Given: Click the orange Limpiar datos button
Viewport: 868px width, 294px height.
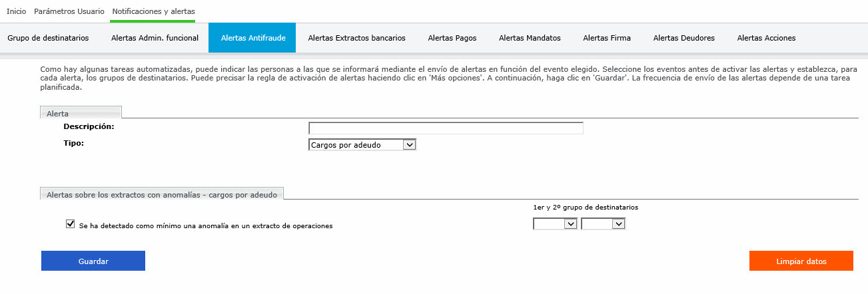Looking at the screenshot, I should [x=801, y=261].
